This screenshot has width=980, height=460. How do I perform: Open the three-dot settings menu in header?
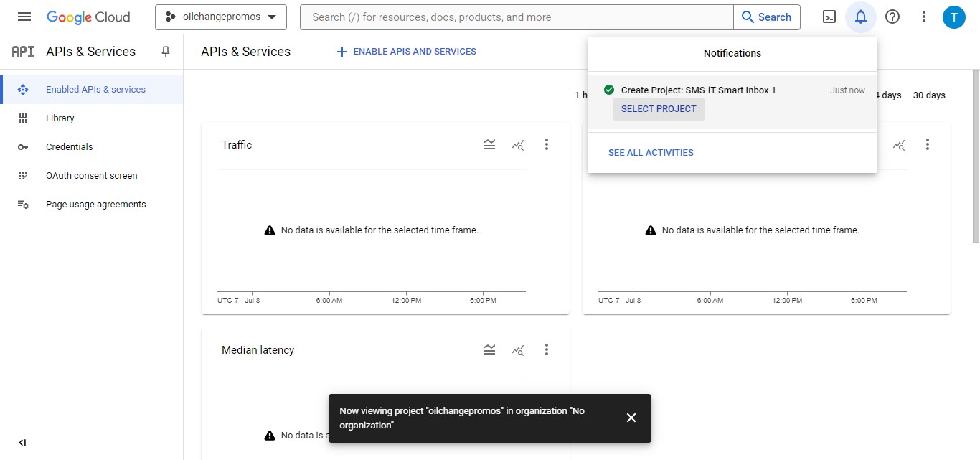click(x=924, y=17)
